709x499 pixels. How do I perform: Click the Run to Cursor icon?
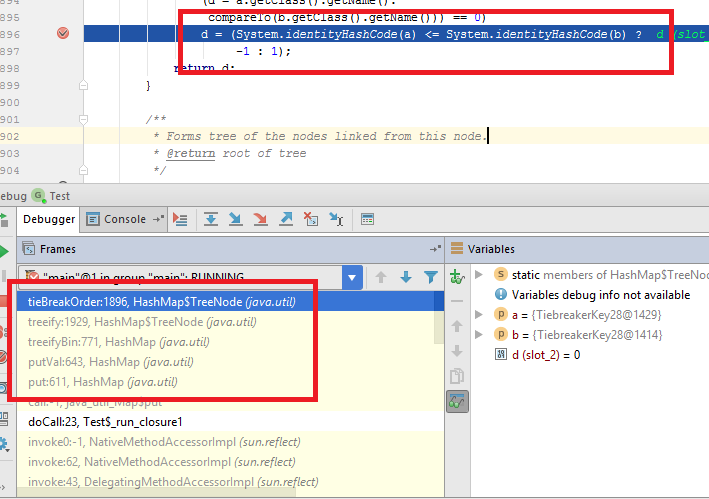(x=335, y=219)
